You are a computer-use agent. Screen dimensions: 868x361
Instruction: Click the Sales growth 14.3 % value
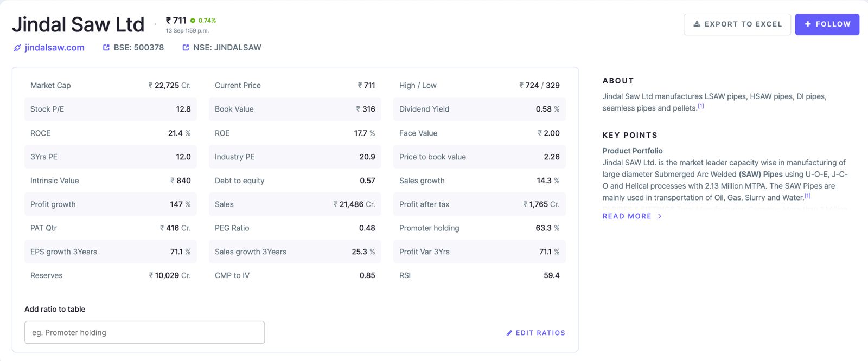pos(548,181)
